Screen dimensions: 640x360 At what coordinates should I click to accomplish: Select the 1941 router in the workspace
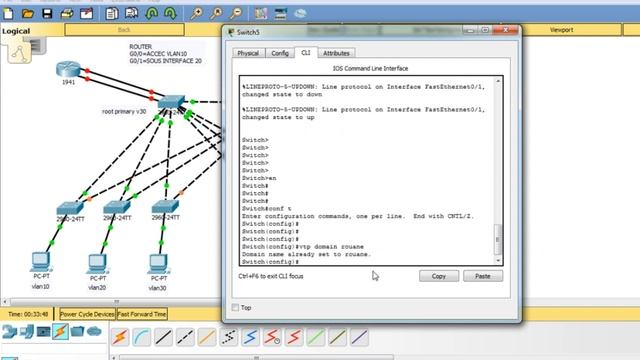(68, 69)
